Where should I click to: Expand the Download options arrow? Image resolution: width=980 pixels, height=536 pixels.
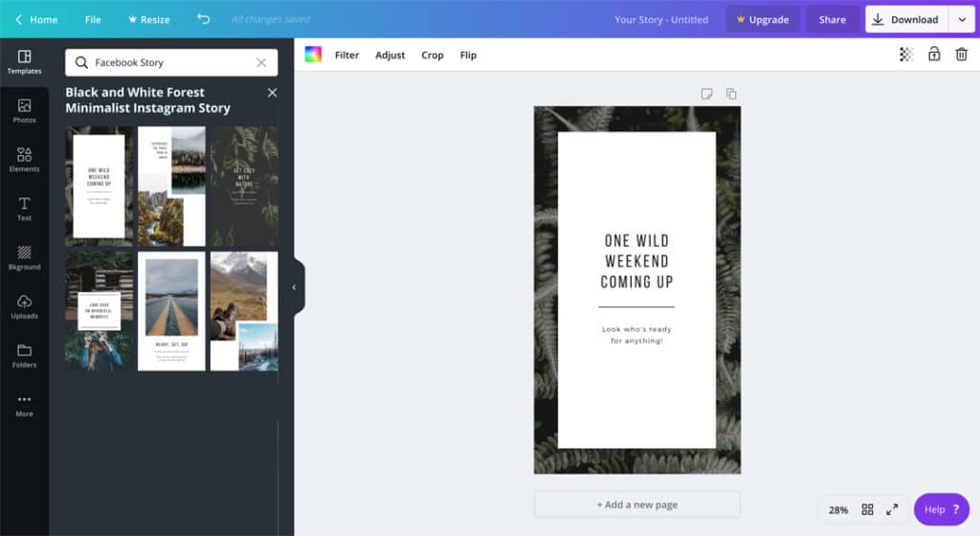click(962, 19)
